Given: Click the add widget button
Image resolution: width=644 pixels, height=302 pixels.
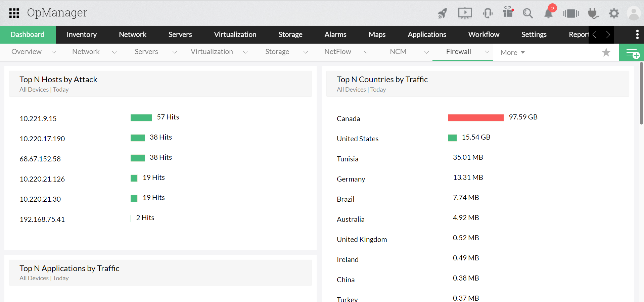Looking at the screenshot, I should pyautogui.click(x=631, y=52).
